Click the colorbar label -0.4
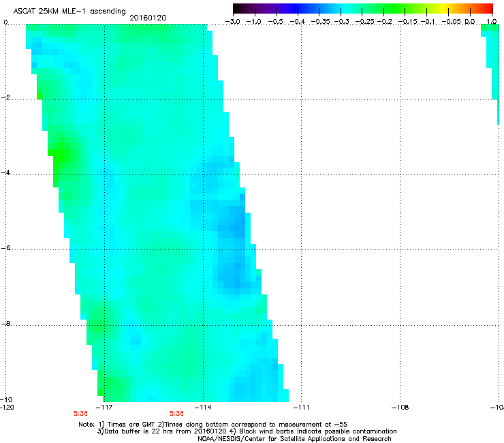The image size is (504, 443). 298,22
